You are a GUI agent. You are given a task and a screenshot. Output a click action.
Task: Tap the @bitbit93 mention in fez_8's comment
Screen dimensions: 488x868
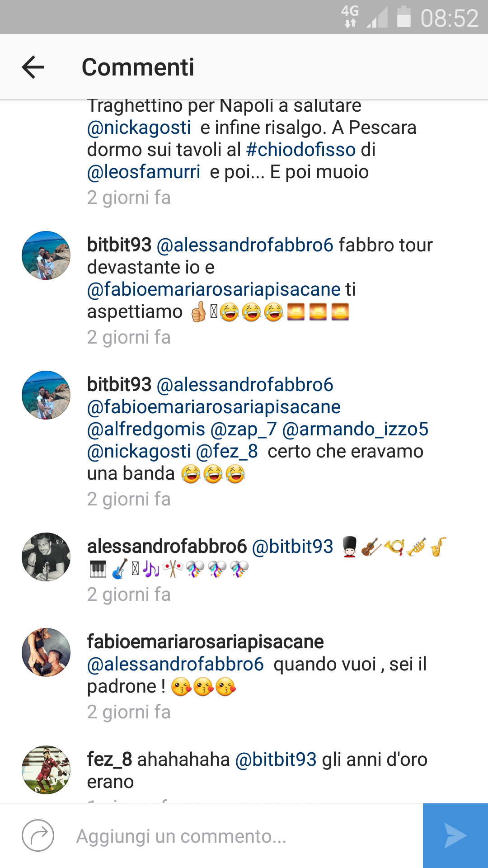tap(276, 759)
